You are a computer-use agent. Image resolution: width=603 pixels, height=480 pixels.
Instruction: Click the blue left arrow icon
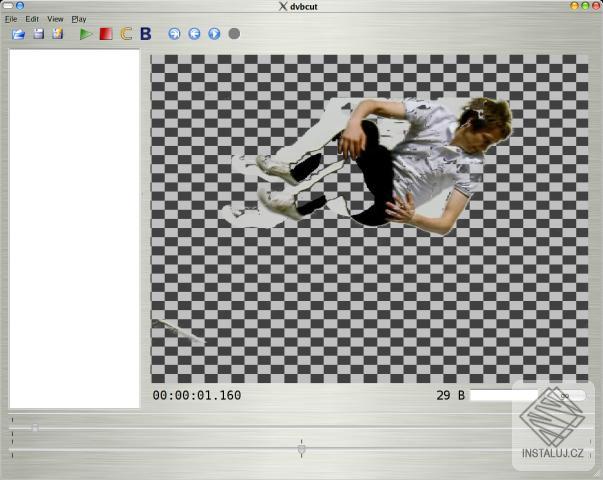point(194,34)
